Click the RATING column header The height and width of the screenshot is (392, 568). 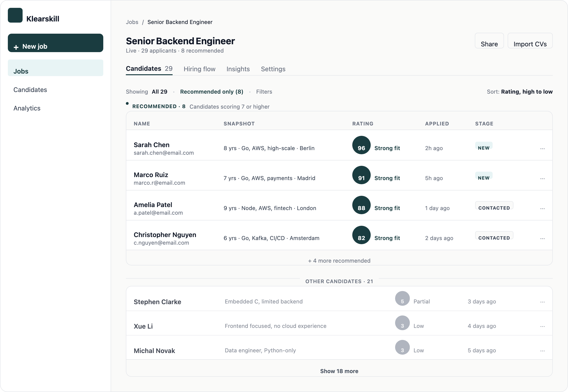(x=363, y=124)
